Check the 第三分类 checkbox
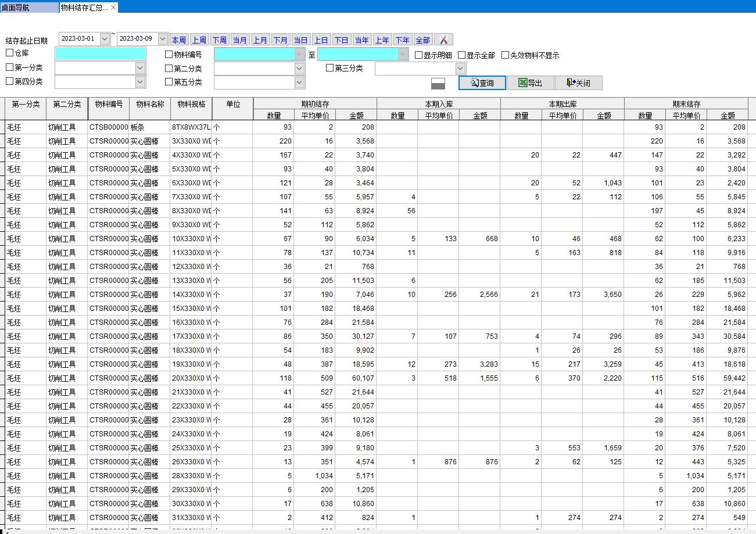Image resolution: width=756 pixels, height=534 pixels. (x=330, y=68)
